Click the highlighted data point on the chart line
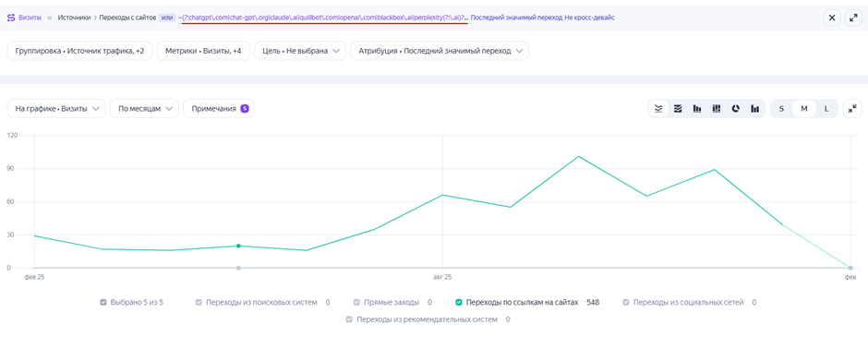The height and width of the screenshot is (337, 868). tap(238, 246)
